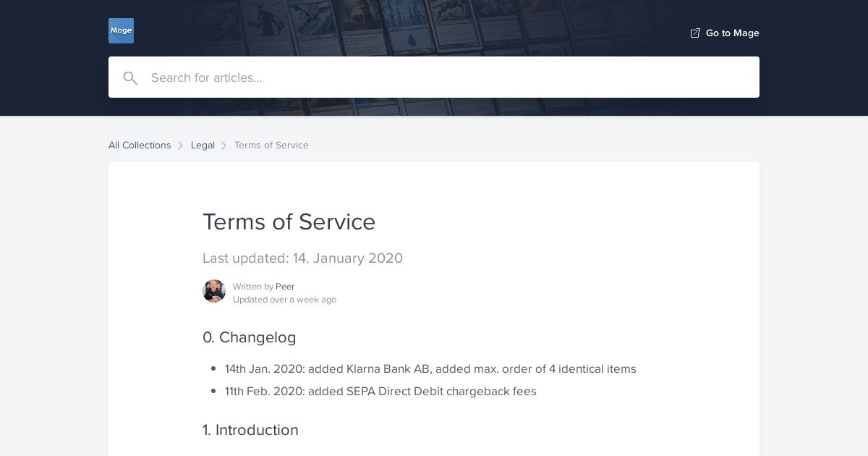This screenshot has width=868, height=456.
Task: Click the external link icon beside Go to Mage
Action: click(x=695, y=33)
